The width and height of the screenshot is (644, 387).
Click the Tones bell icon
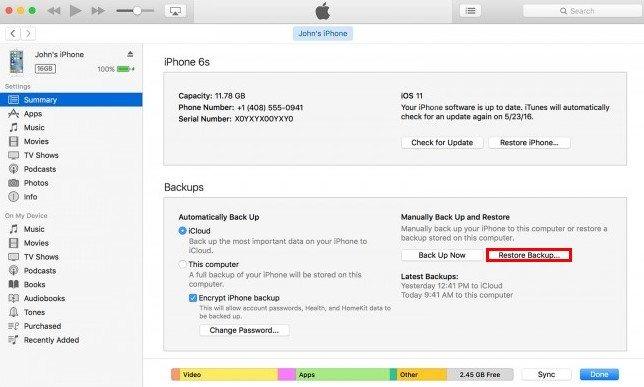pyautogui.click(x=14, y=312)
